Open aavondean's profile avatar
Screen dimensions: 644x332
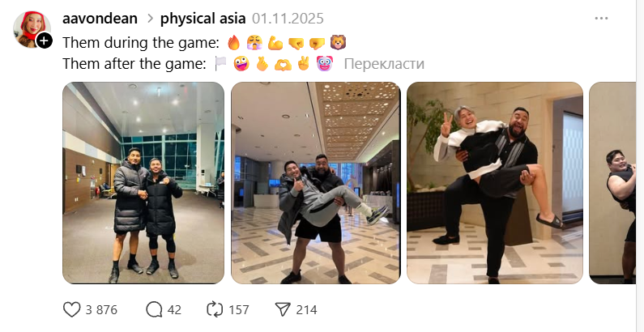[32, 29]
